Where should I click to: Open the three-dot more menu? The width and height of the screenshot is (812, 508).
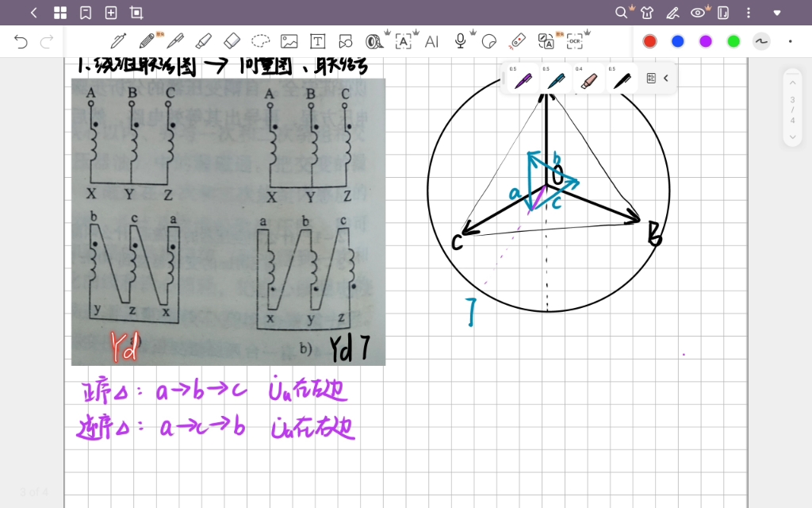[749, 13]
